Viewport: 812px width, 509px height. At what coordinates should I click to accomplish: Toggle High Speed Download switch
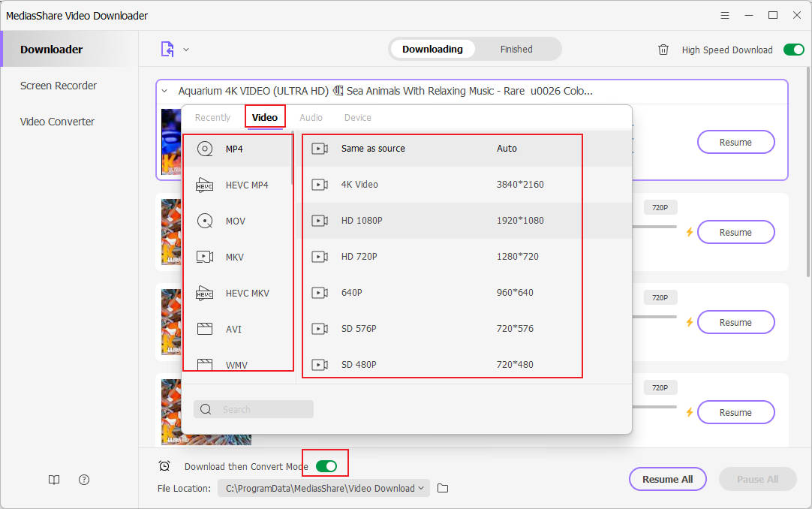coord(793,50)
